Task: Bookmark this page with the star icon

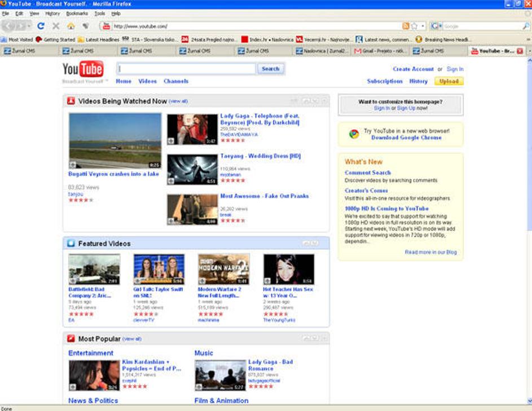Action: click(x=414, y=26)
